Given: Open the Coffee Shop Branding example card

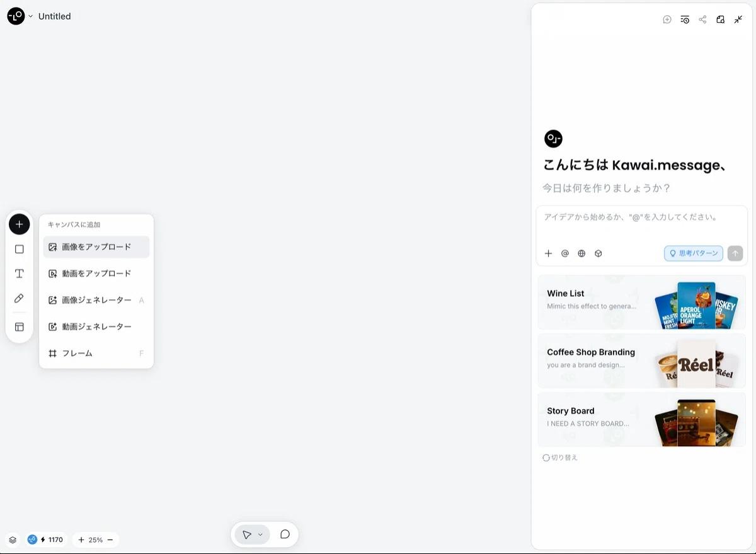Looking at the screenshot, I should click(641, 361).
